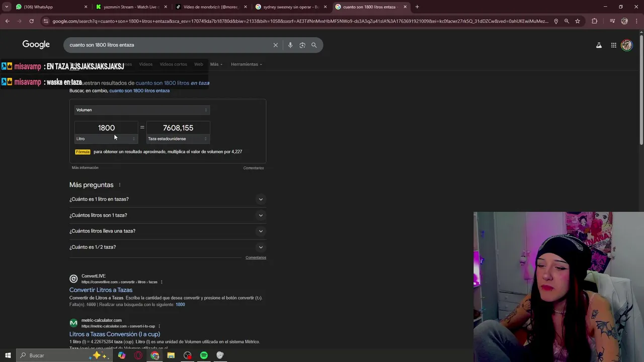Expand ¿Cuánto es 1/2 taza?
The image size is (644, 362).
click(x=167, y=247)
